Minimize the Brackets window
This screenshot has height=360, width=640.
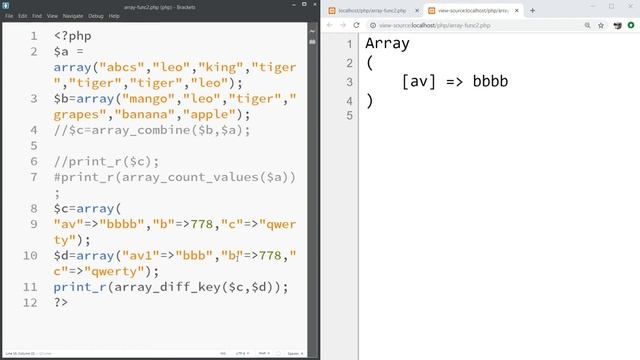[293, 4]
